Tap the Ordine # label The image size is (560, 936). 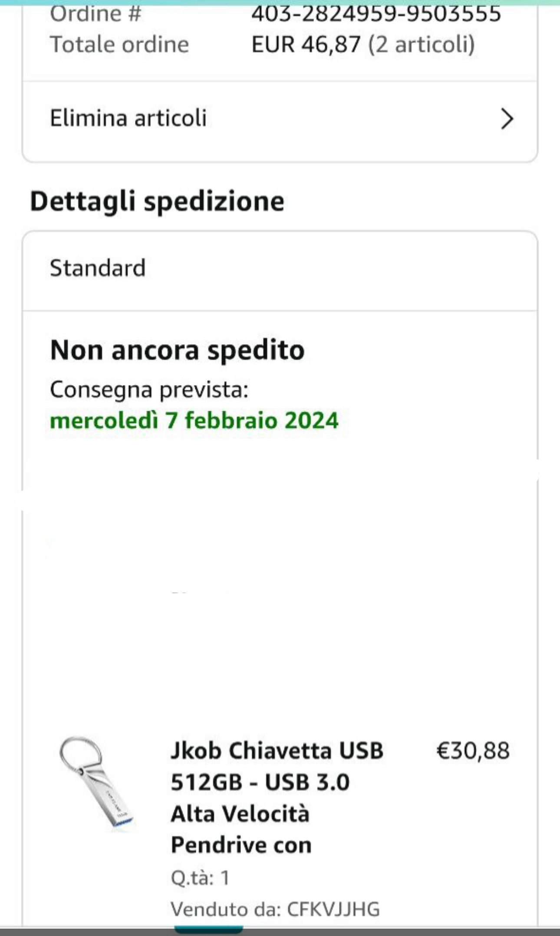coord(96,14)
